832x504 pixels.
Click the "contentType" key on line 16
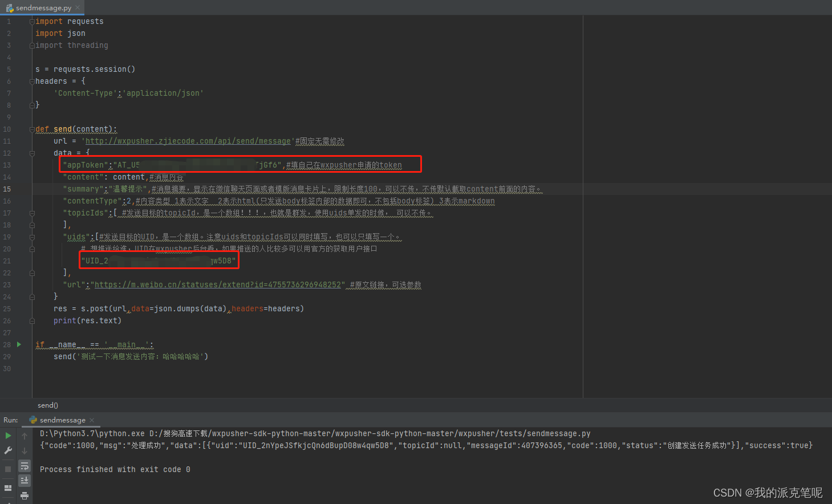[x=92, y=201]
